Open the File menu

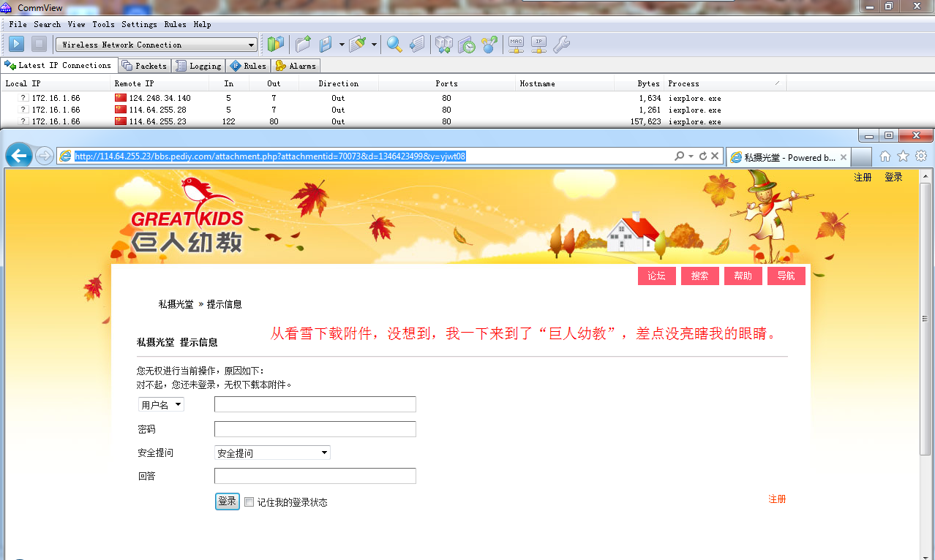tap(18, 24)
